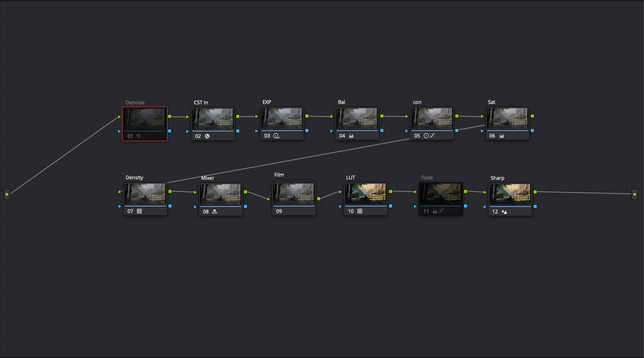Image resolution: width=644 pixels, height=358 pixels.
Task: Click the bars icon on Bal node
Action: tap(351, 136)
